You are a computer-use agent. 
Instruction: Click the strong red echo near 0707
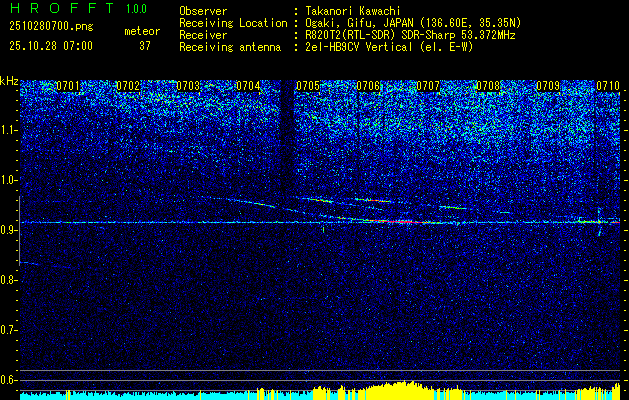click(395, 221)
